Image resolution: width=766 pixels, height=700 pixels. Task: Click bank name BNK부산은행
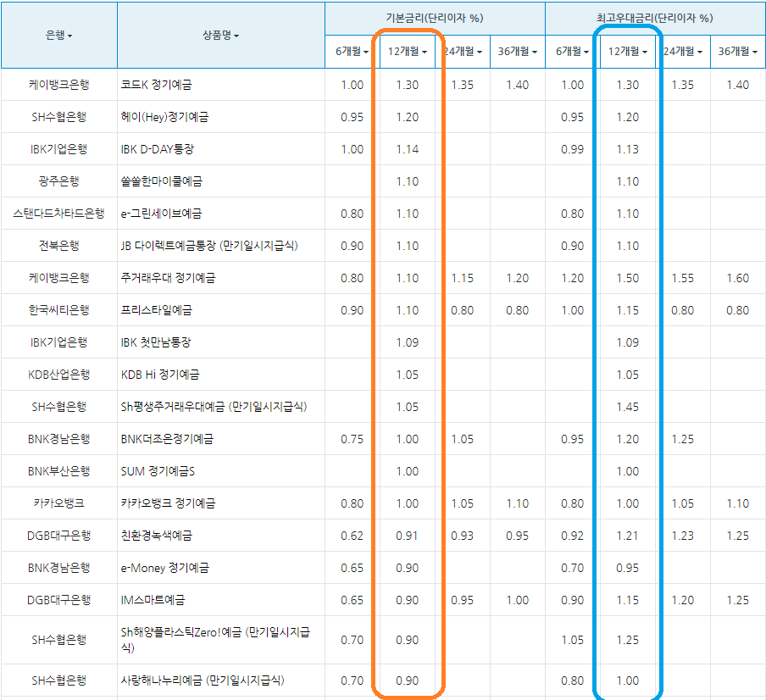[x=58, y=471]
